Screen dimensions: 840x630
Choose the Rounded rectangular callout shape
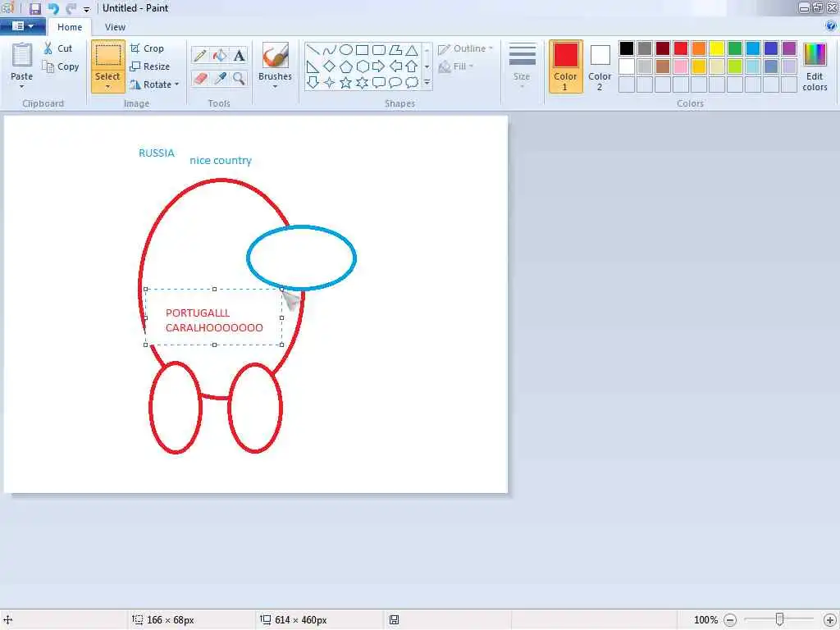click(x=379, y=83)
